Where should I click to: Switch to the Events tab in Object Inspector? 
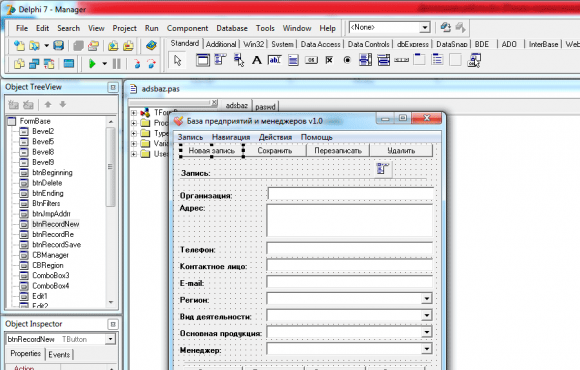point(59,354)
